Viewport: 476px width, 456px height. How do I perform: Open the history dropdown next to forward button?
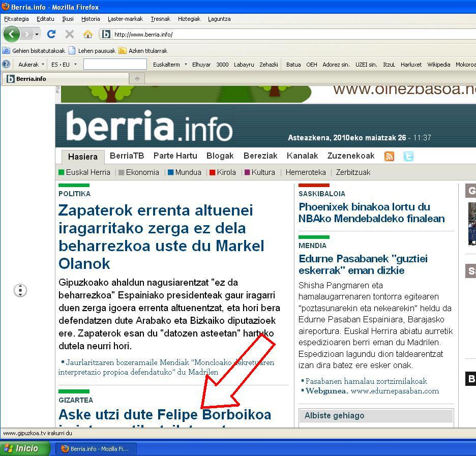(37, 35)
